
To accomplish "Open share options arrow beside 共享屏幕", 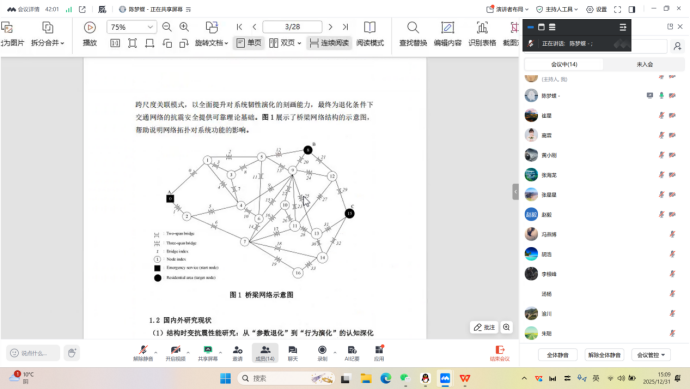I will [x=220, y=352].
